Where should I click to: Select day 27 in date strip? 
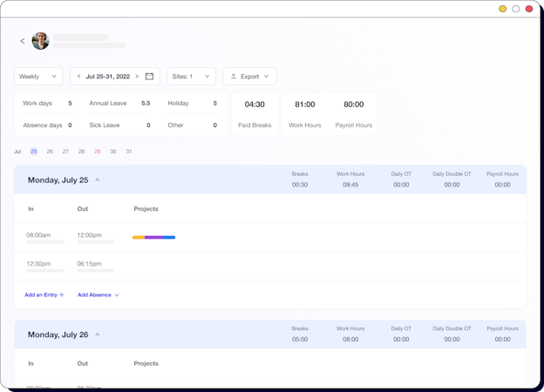(x=65, y=152)
